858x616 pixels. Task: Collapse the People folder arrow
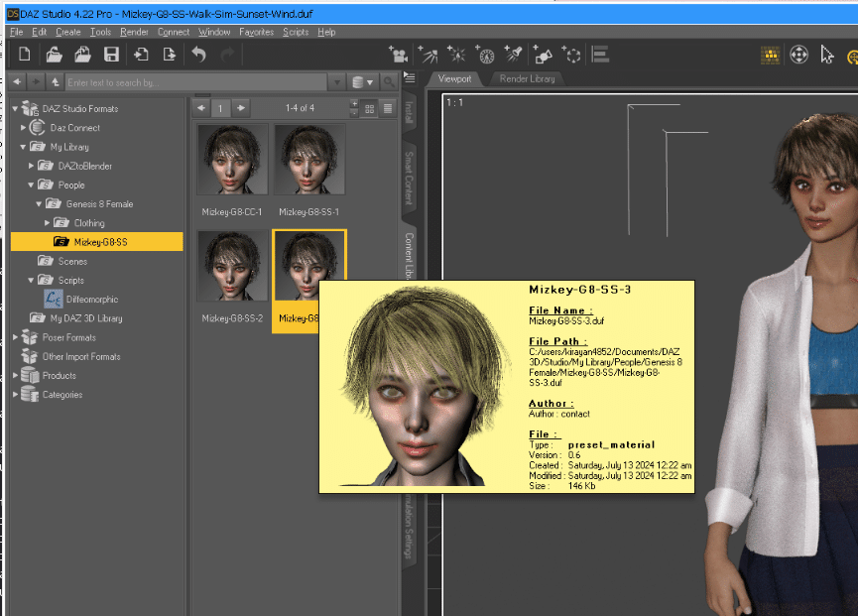pyautogui.click(x=31, y=185)
